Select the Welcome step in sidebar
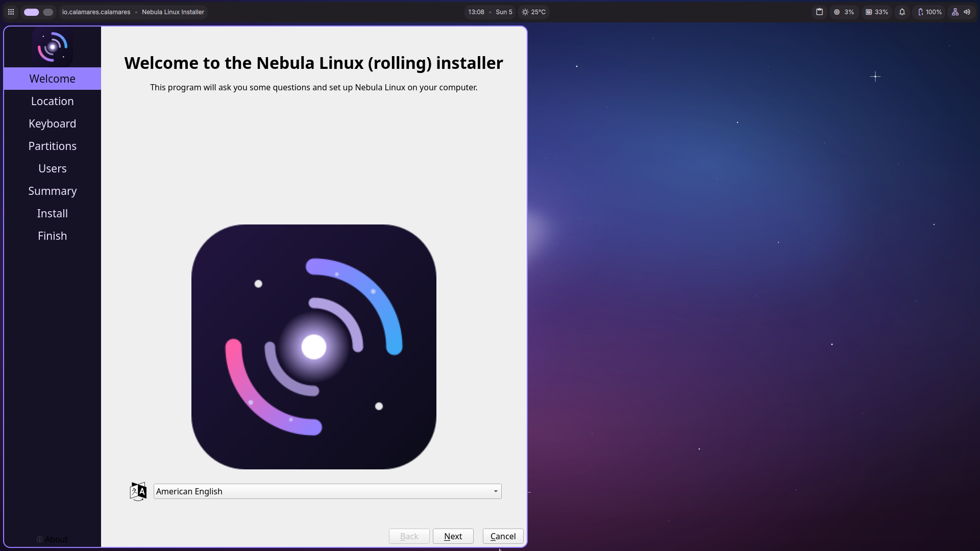This screenshot has width=980, height=551. 52,79
